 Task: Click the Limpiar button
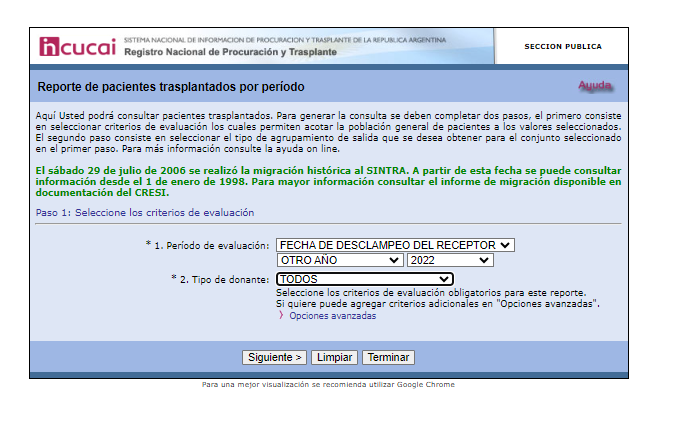tap(334, 357)
